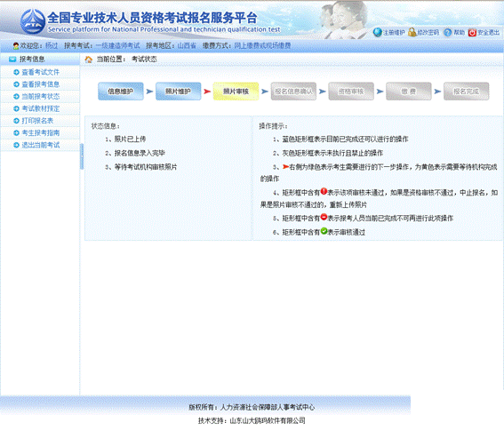
Task: Click the red exclamation icon in hint 4
Action: coord(324,191)
